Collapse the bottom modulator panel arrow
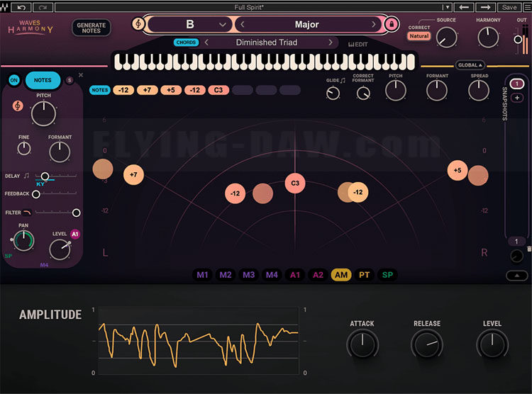This screenshot has height=394, width=532. point(516,276)
